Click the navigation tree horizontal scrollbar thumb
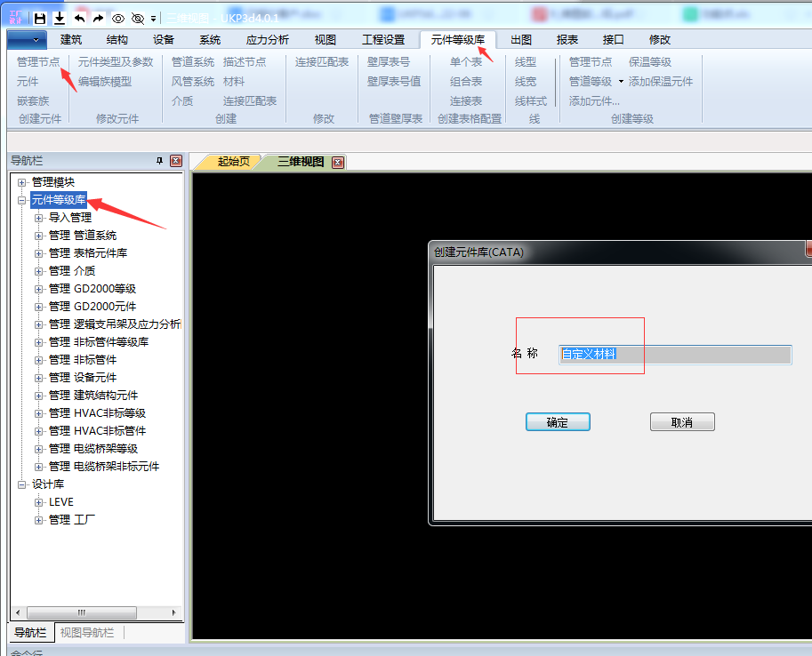 coord(82,612)
